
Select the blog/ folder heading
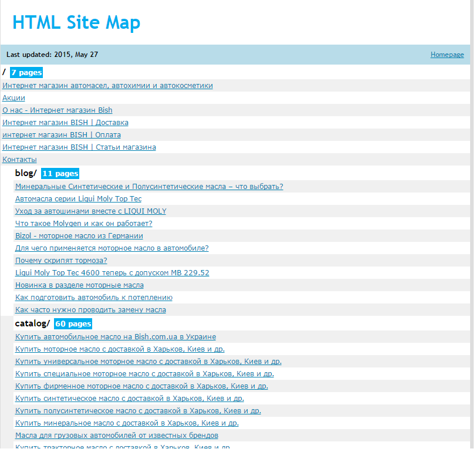(x=26, y=174)
